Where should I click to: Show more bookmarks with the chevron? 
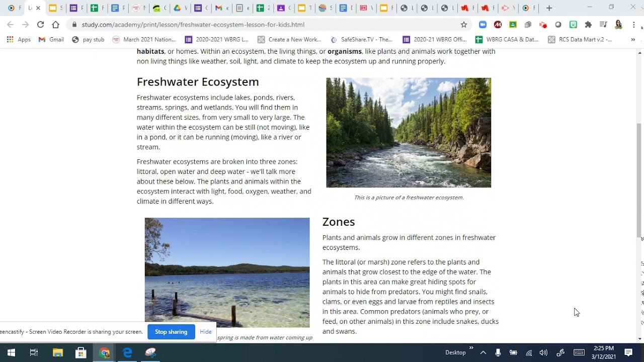point(633,39)
